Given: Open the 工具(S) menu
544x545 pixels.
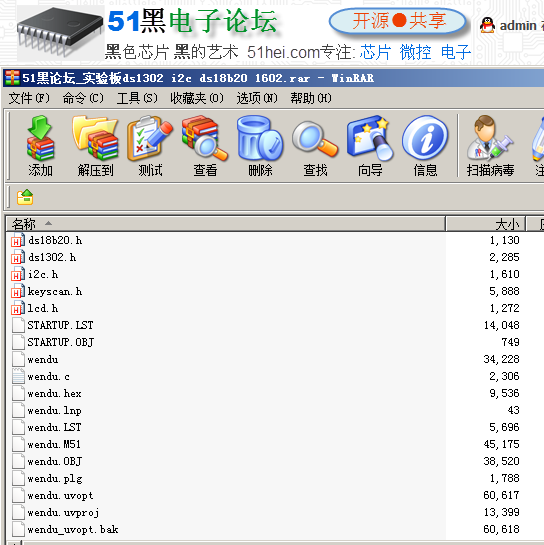Looking at the screenshot, I should (137, 98).
